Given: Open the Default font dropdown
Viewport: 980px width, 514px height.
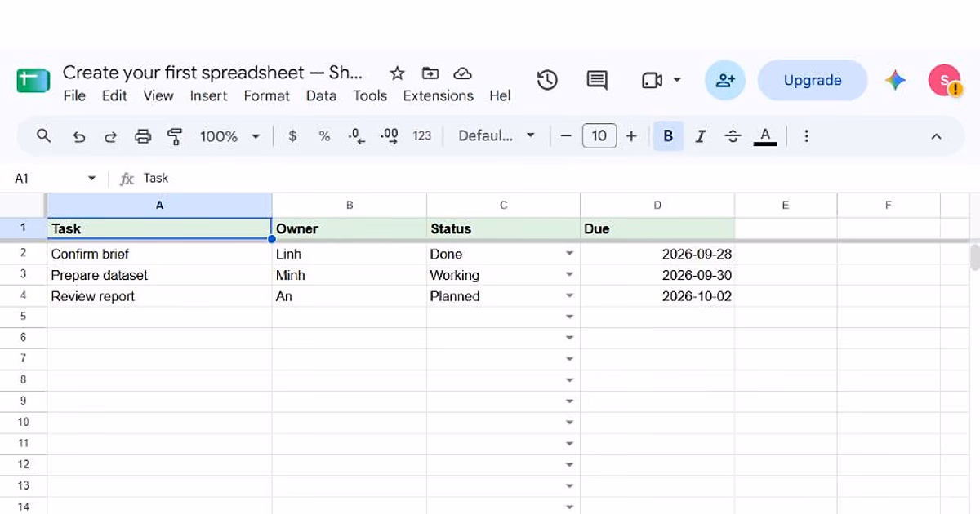Looking at the screenshot, I should coord(497,136).
